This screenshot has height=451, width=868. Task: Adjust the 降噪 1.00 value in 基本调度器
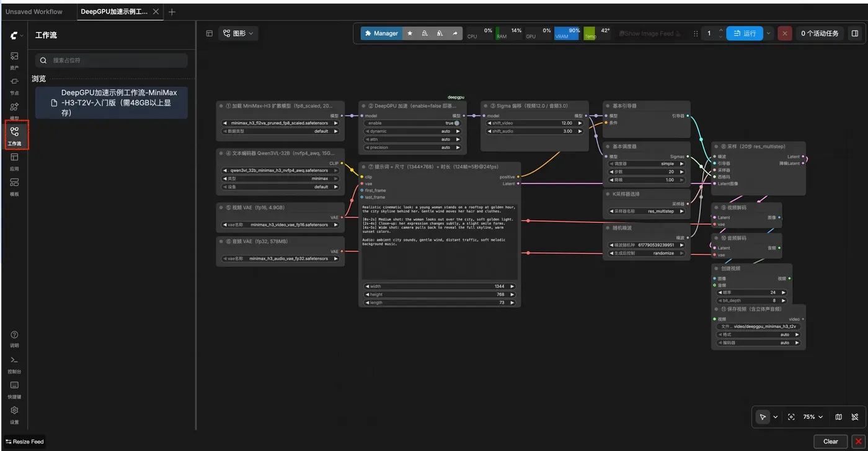point(647,180)
